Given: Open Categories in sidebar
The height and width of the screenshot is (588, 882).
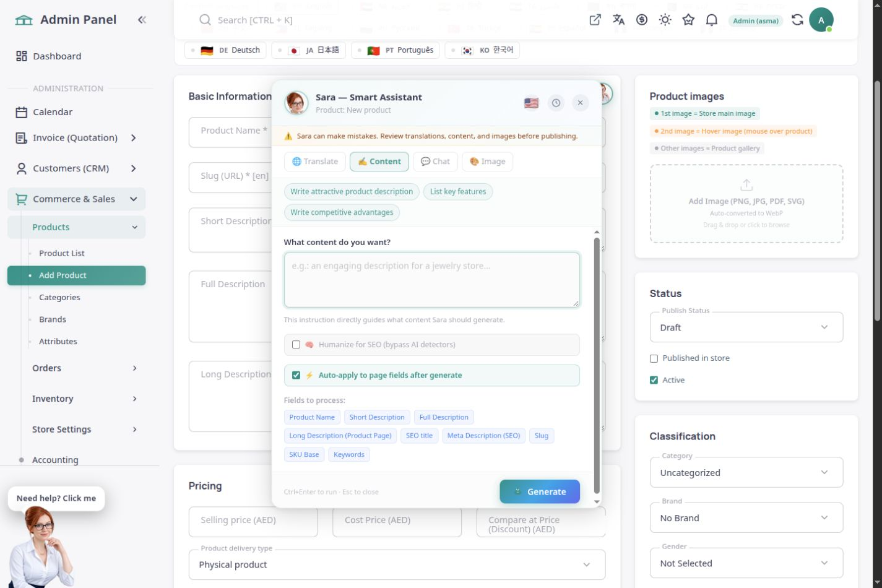Looking at the screenshot, I should [x=59, y=298].
